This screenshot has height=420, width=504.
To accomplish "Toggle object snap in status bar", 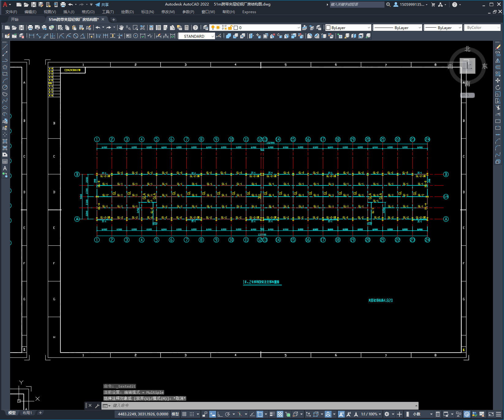I will coord(260,414).
